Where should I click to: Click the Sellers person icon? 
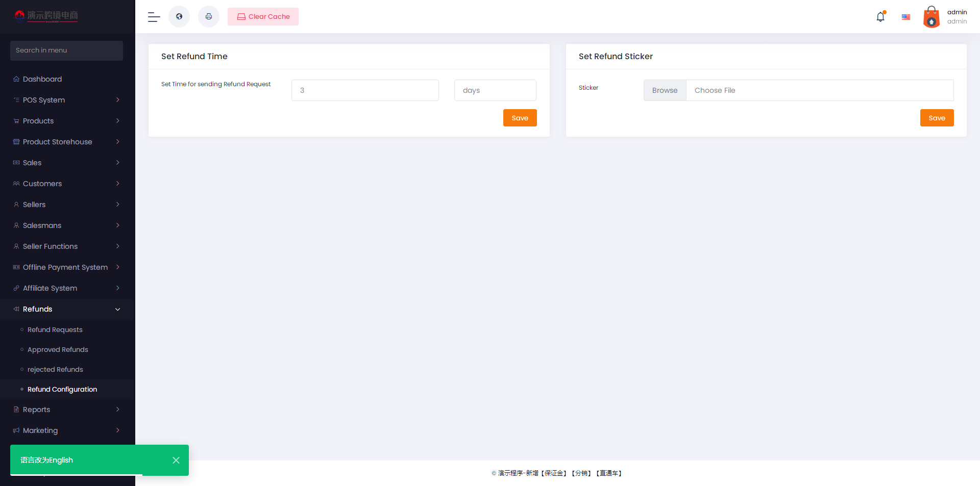pos(16,204)
